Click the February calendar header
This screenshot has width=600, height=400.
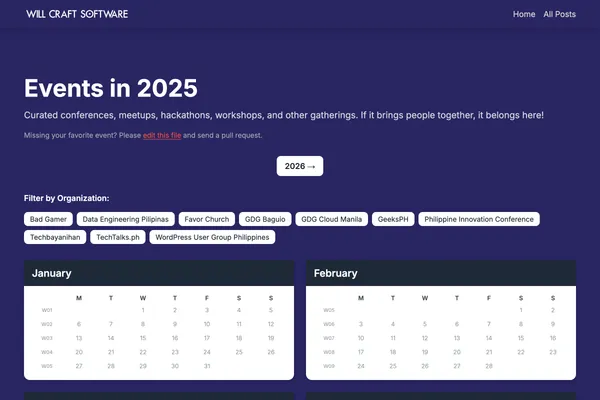coord(441,273)
